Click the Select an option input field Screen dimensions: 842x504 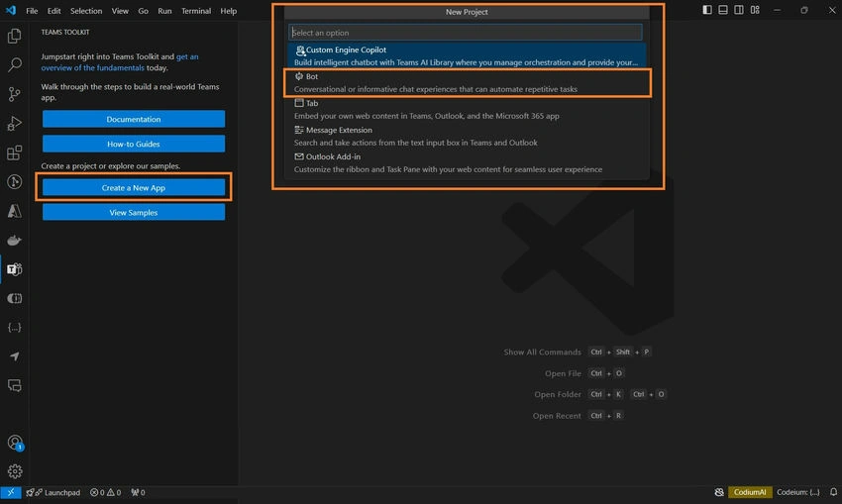pos(466,33)
